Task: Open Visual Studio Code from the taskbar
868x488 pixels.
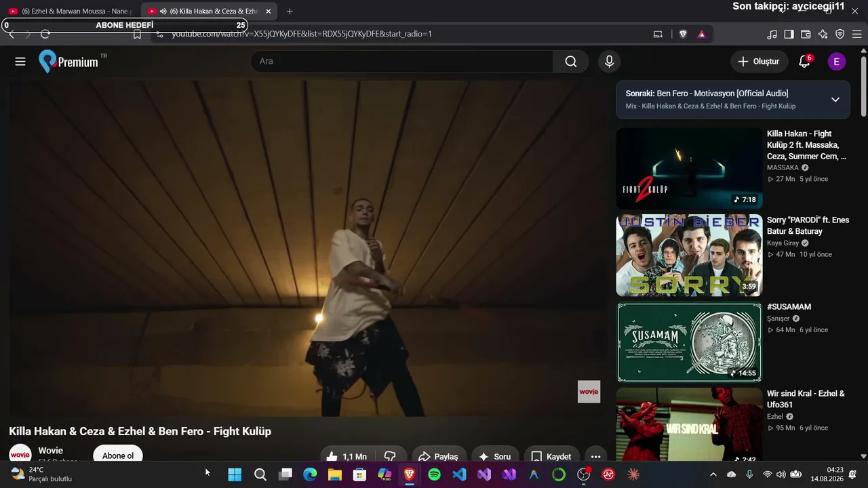Action: [459, 474]
